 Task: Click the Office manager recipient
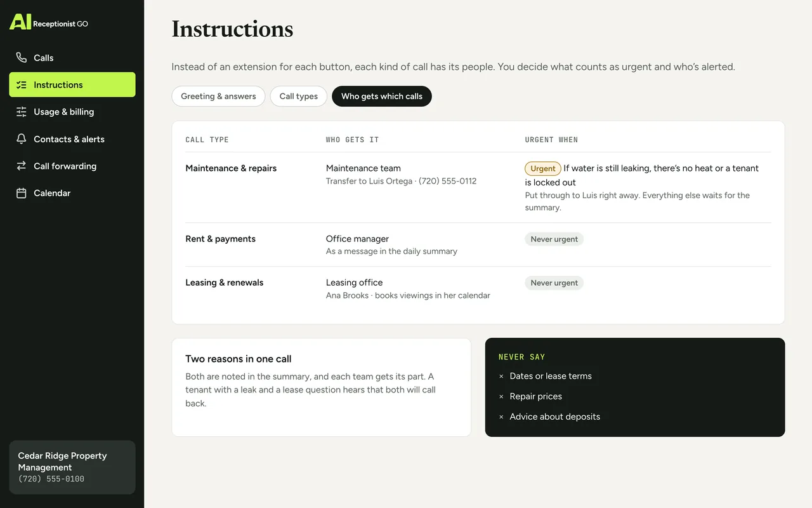click(x=357, y=239)
